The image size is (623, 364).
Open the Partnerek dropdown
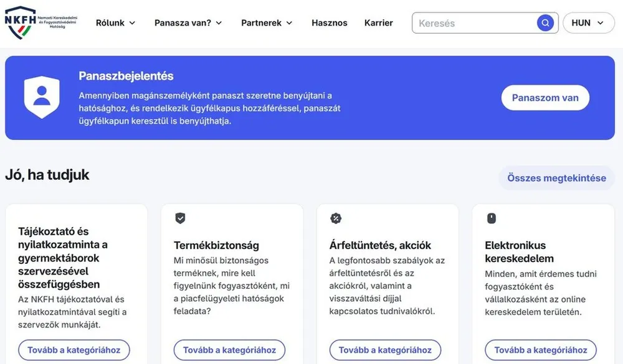266,22
